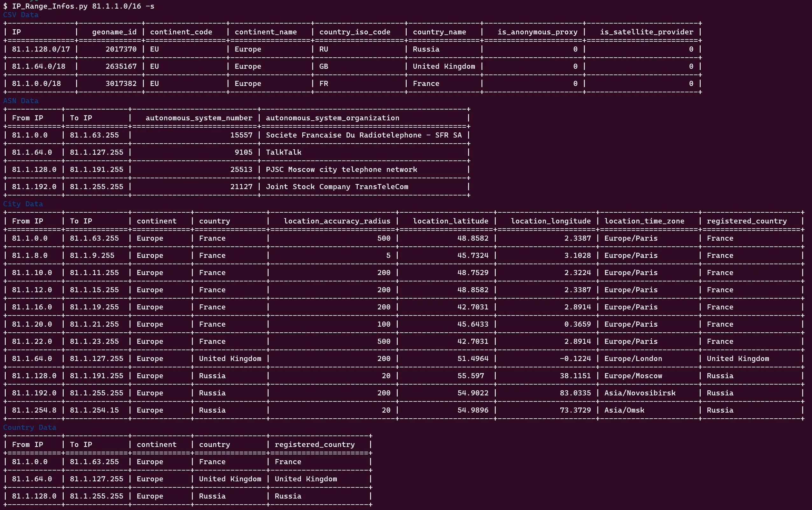The width and height of the screenshot is (812, 510).
Task: Click geoname_id value 2635167
Action: point(121,67)
